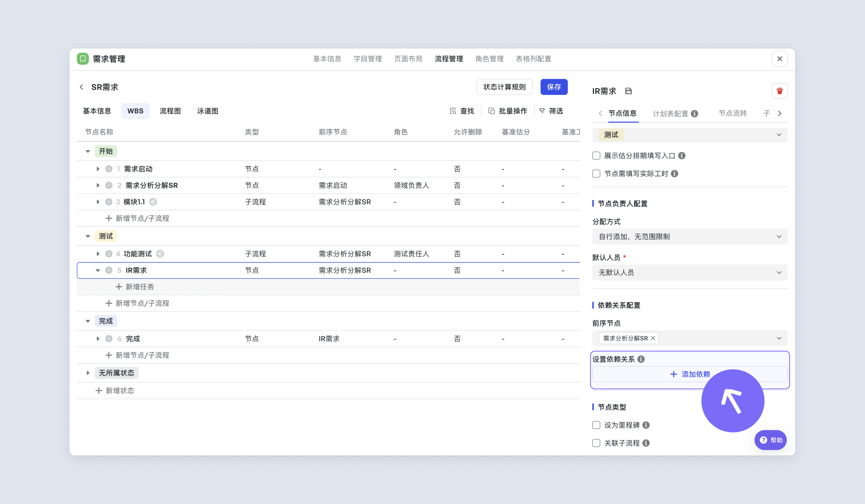Screen dimensions: 865x504
Task: Switch to the 表格列配置 tab
Action: [x=533, y=59]
